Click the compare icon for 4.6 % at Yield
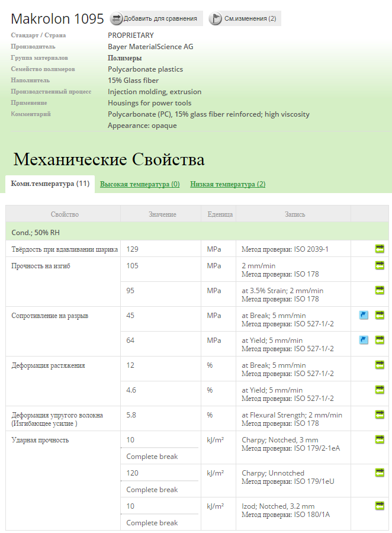 380,390
